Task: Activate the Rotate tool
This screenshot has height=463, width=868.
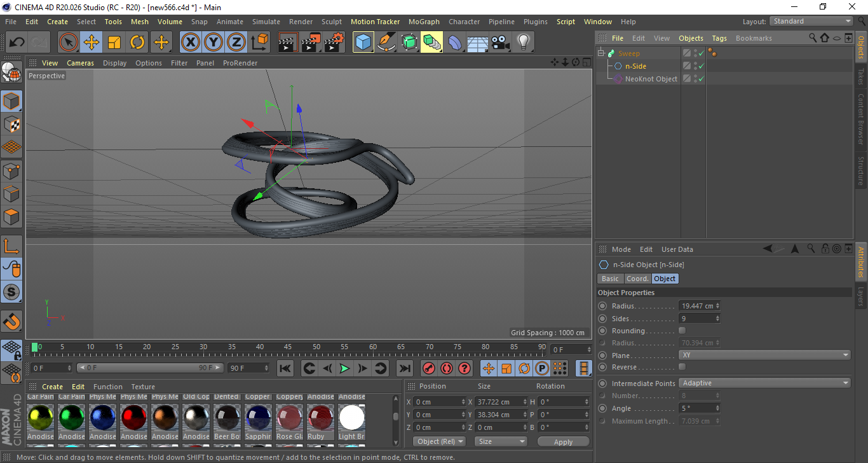Action: click(137, 43)
